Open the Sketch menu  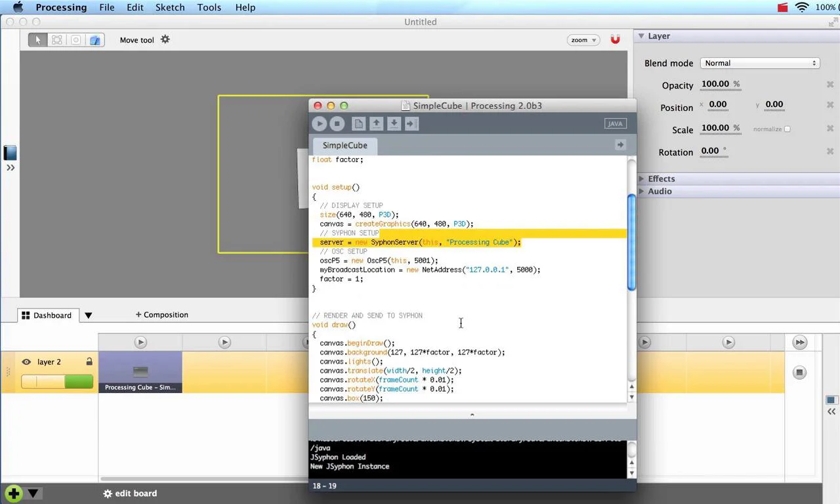point(170,7)
